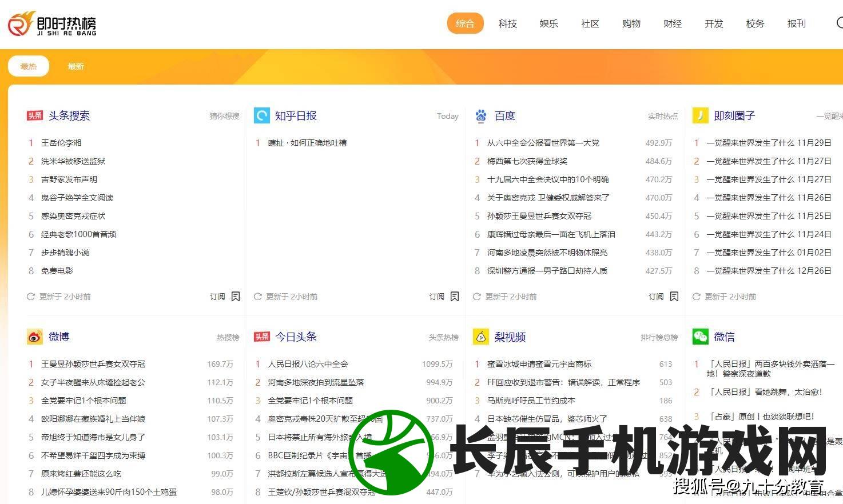Open 康辉错过母亲最后一面在飞机上落泪

551,234
